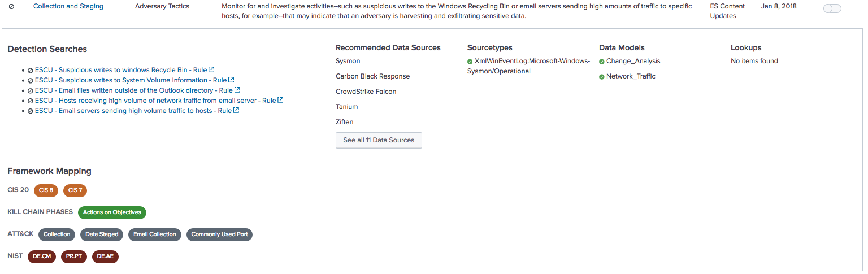Click external-link icon beside Email servers sending rule

[236, 111]
